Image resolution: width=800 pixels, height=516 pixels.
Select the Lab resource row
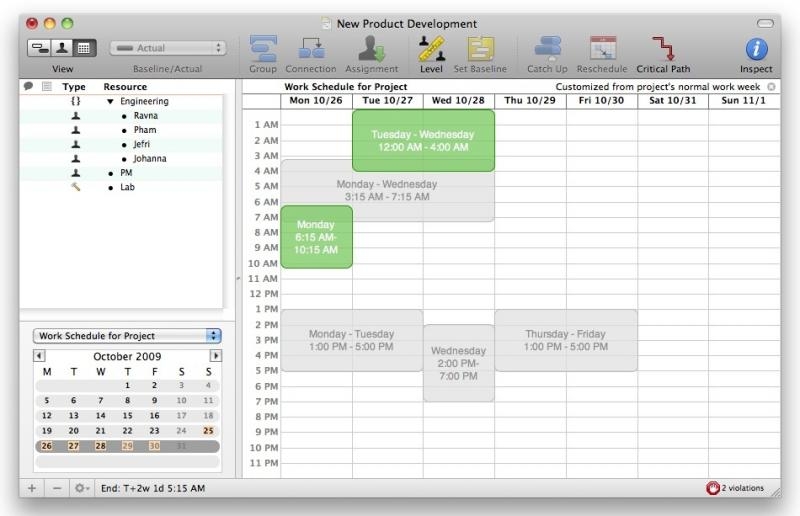click(121, 187)
